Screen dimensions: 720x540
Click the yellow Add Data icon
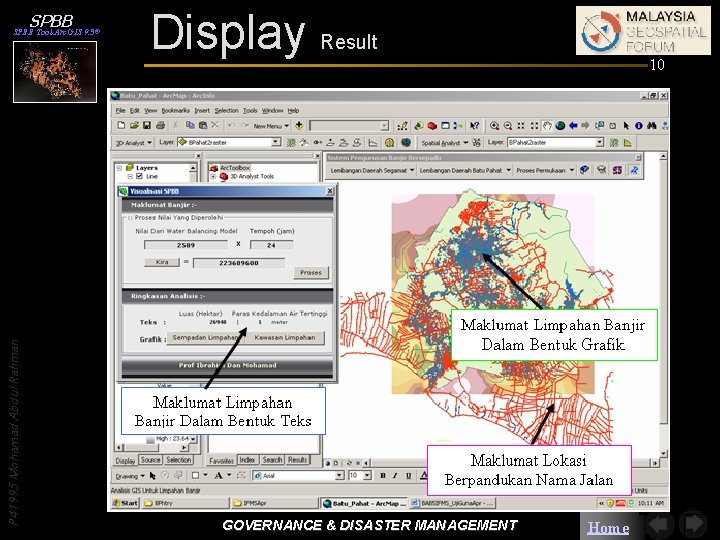299,125
